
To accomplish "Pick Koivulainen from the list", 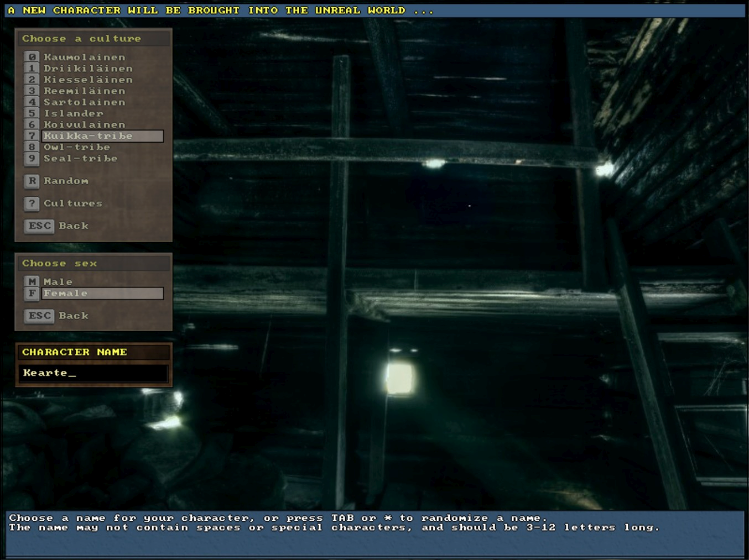I will click(x=84, y=125).
